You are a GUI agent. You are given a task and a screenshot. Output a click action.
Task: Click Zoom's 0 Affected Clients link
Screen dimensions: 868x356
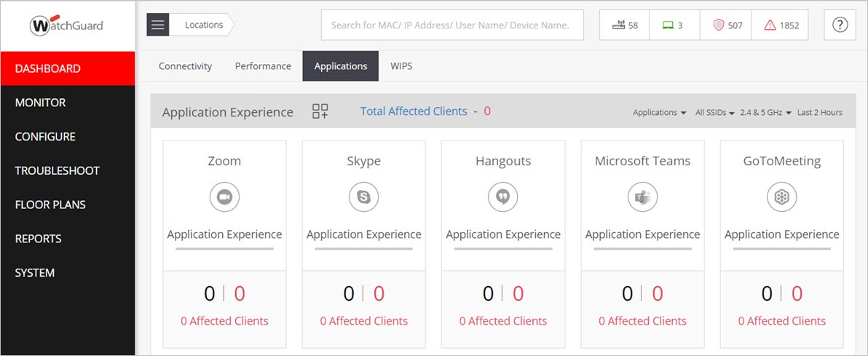tap(224, 321)
